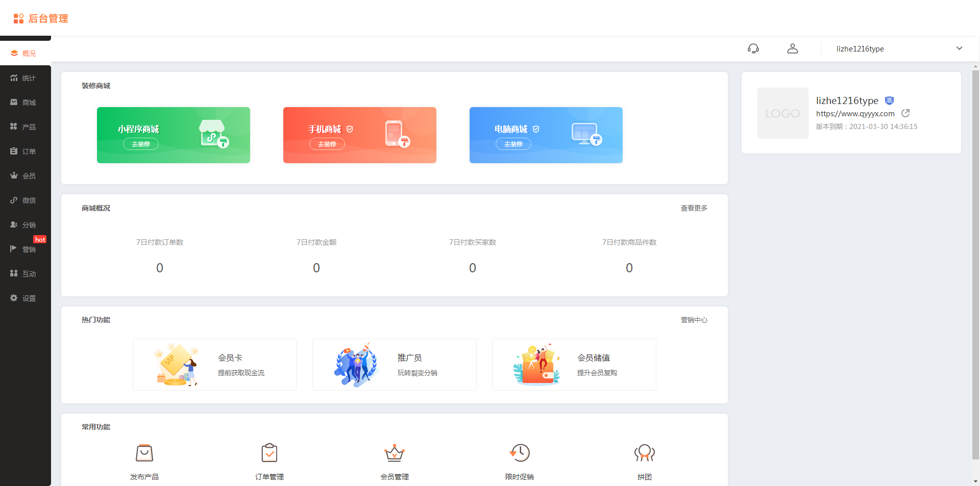Click 去装修 on 小程序商城 card
The image size is (980, 486).
click(141, 144)
